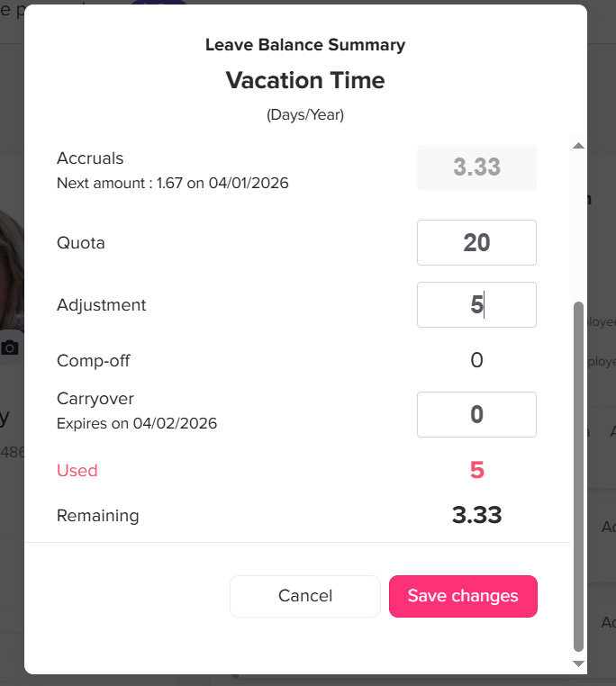This screenshot has height=686, width=616.
Task: Click the greyed-out Accruals value box
Action: click(x=476, y=167)
